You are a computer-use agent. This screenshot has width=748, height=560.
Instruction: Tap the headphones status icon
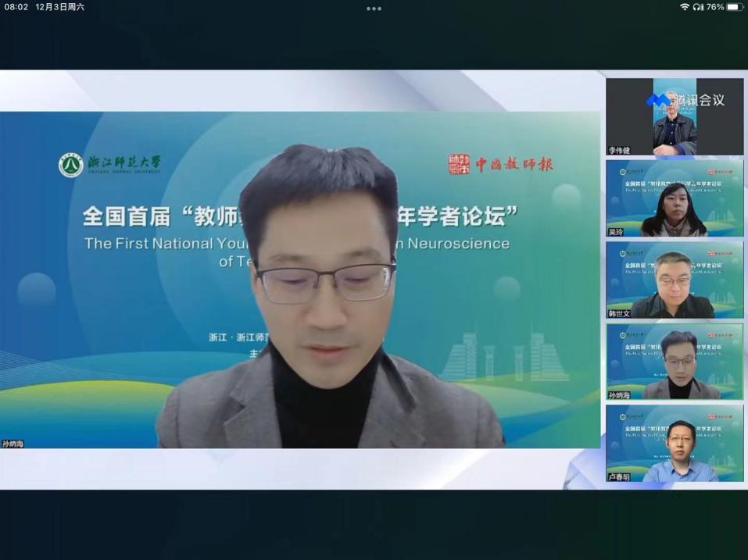698,7
